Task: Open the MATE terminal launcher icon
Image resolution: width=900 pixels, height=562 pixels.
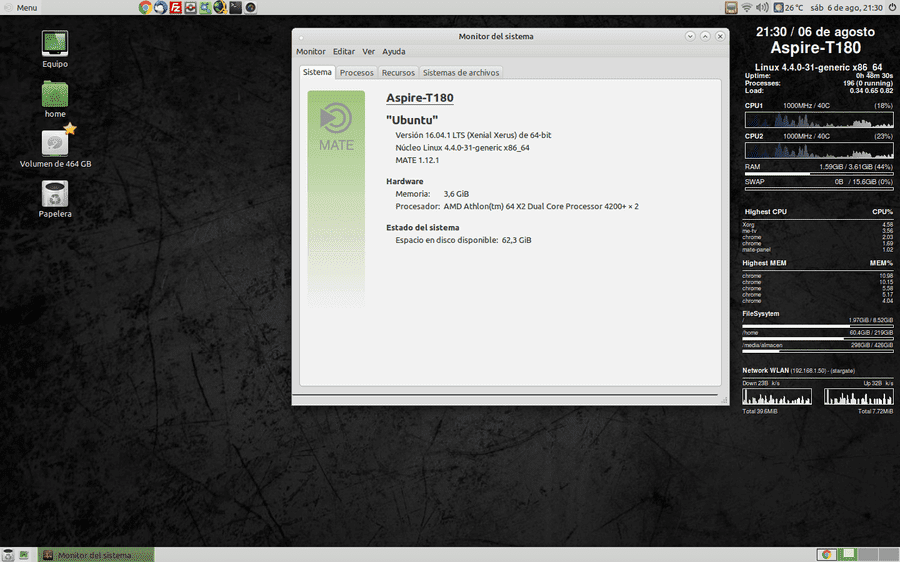Action: [x=236, y=7]
